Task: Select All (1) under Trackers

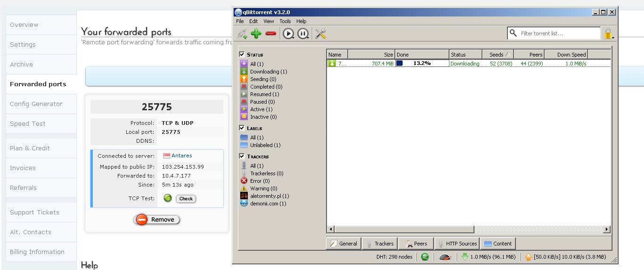Action: 257,166
